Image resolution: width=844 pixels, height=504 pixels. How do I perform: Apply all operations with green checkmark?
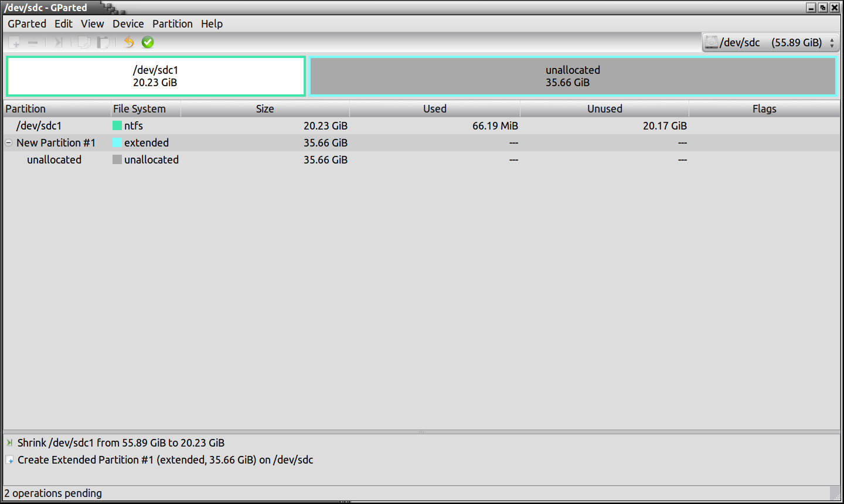(148, 42)
